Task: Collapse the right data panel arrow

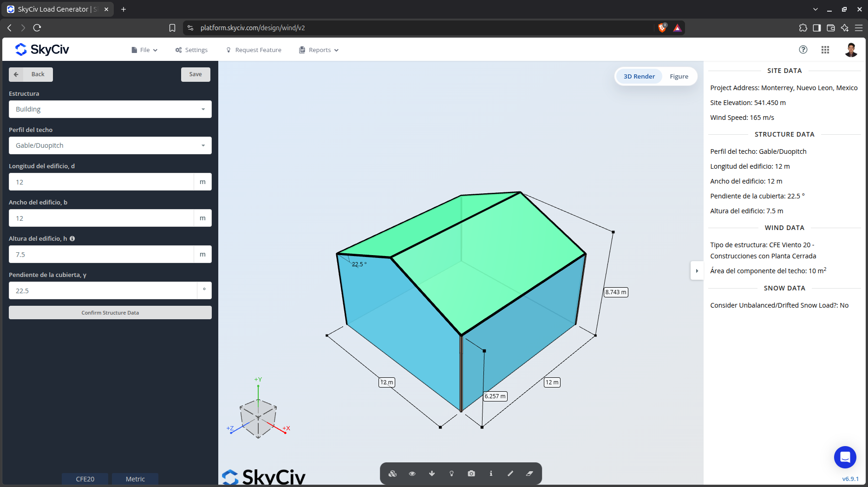Action: point(697,271)
